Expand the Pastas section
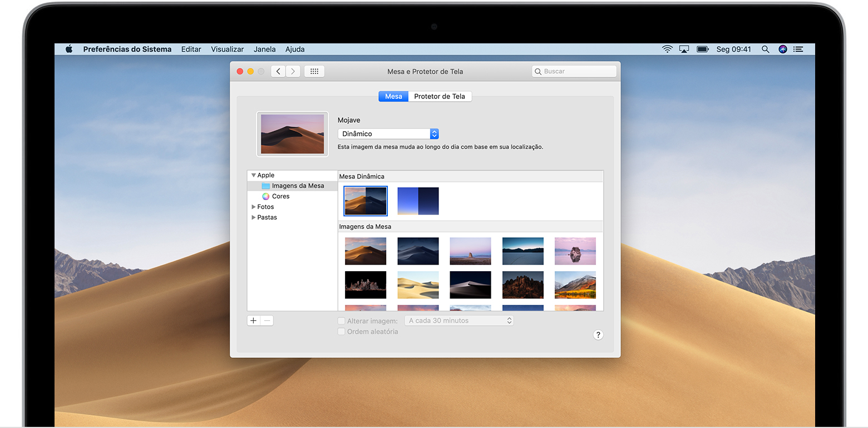Screen dimensions: 868x428 point(254,217)
